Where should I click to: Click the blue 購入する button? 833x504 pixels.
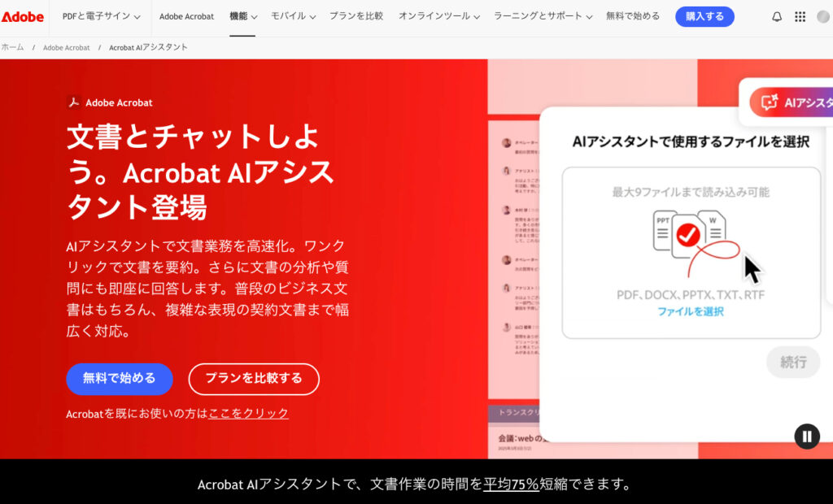pyautogui.click(x=704, y=16)
